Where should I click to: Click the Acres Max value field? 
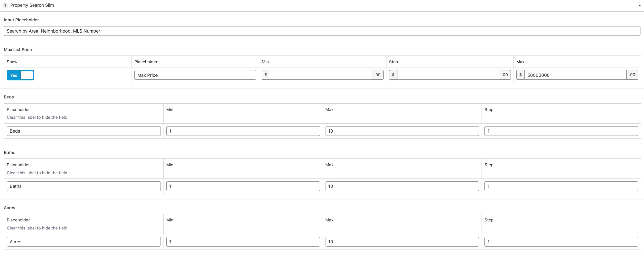coord(402,242)
